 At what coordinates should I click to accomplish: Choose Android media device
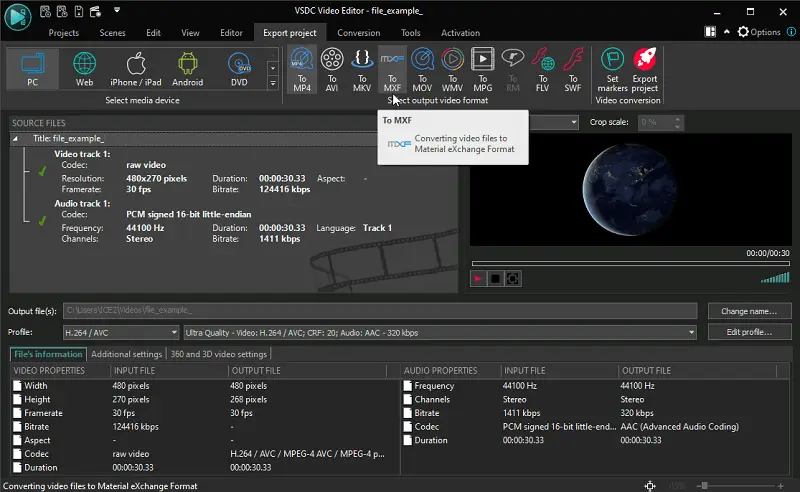tap(187, 69)
